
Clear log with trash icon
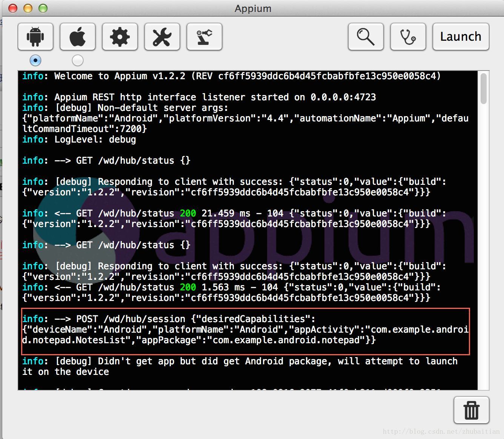click(x=472, y=410)
